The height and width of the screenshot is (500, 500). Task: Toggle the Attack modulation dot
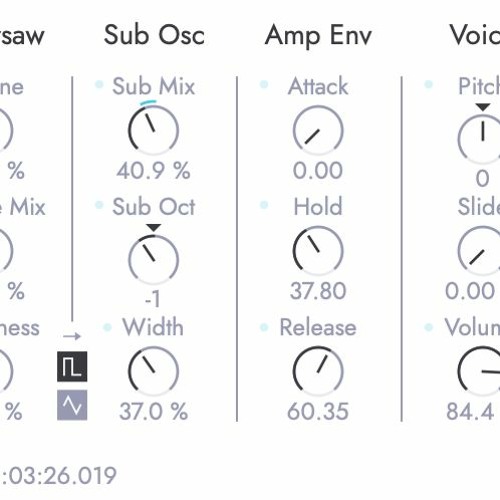point(264,84)
